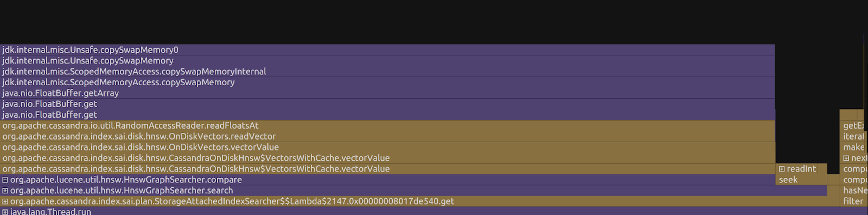Select the ScopedMemoryAccess.copySwapMemory frame

[x=387, y=82]
